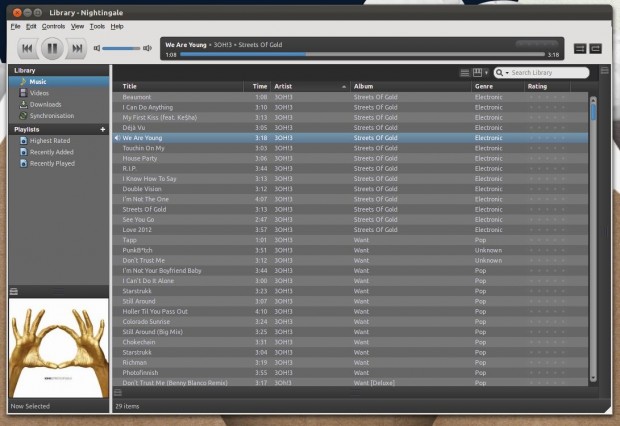Sort by the Genre column
The image size is (620, 426).
(498, 86)
